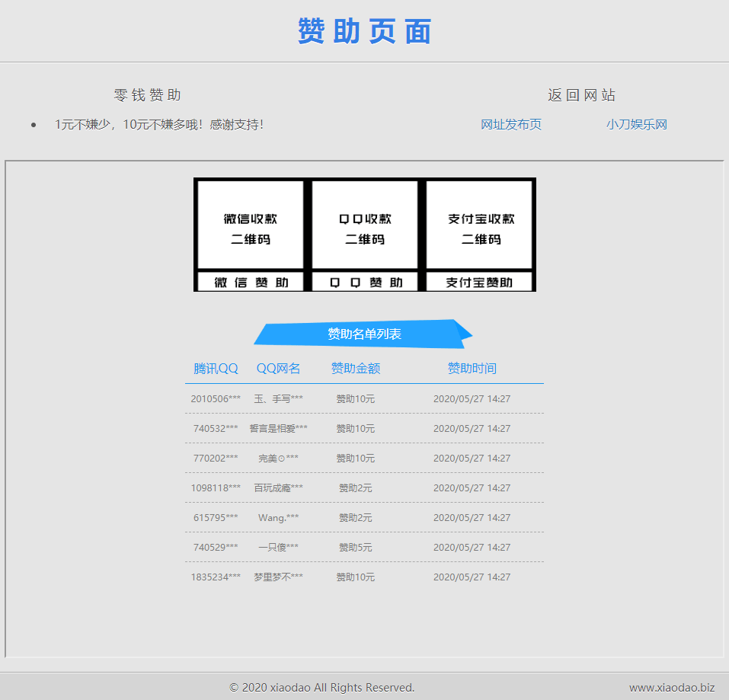Image resolution: width=729 pixels, height=700 pixels.
Task: Click the blue 赞助名单列表 ribbon banner
Action: [x=364, y=334]
